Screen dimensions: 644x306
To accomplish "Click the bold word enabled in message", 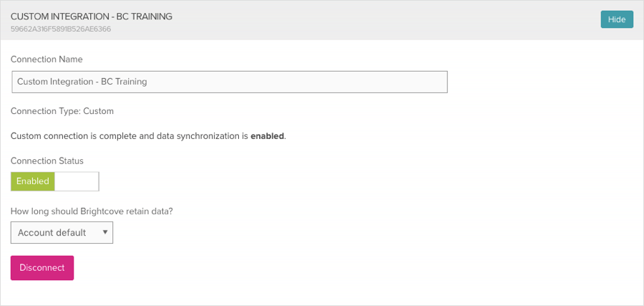I will pos(267,135).
